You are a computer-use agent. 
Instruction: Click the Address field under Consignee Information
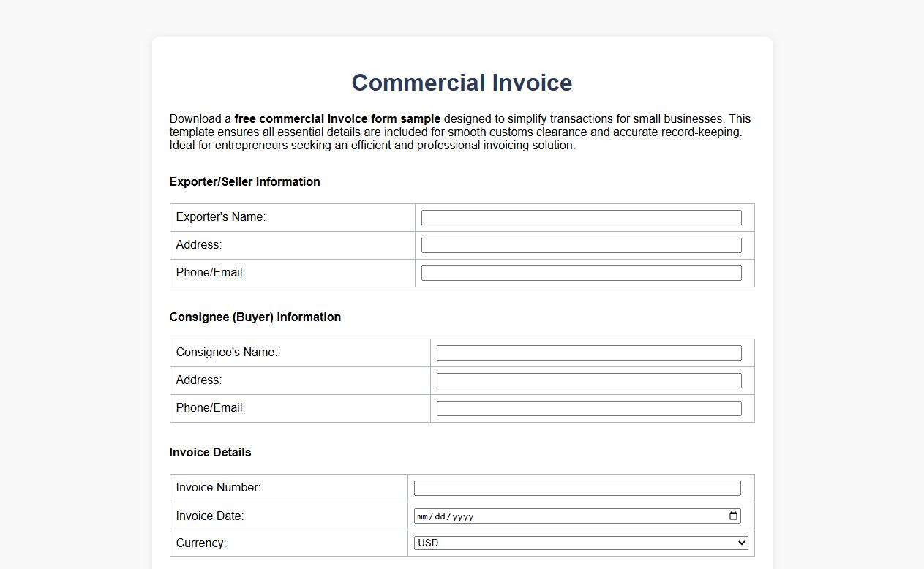[x=587, y=380]
